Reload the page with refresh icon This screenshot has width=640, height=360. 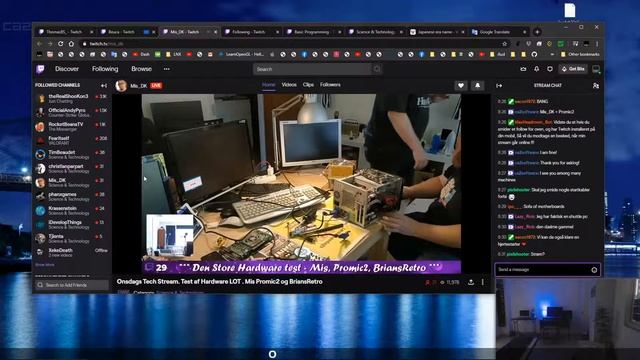pyautogui.click(x=60, y=44)
